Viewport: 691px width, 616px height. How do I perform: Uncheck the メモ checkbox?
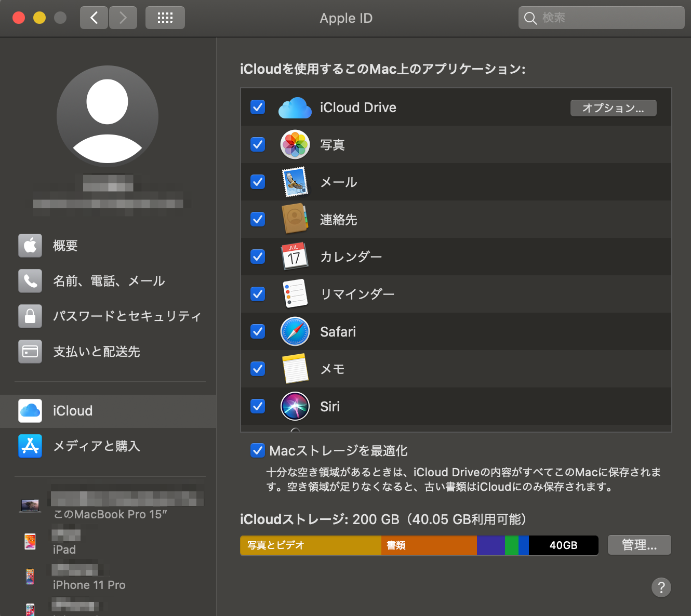click(x=258, y=369)
